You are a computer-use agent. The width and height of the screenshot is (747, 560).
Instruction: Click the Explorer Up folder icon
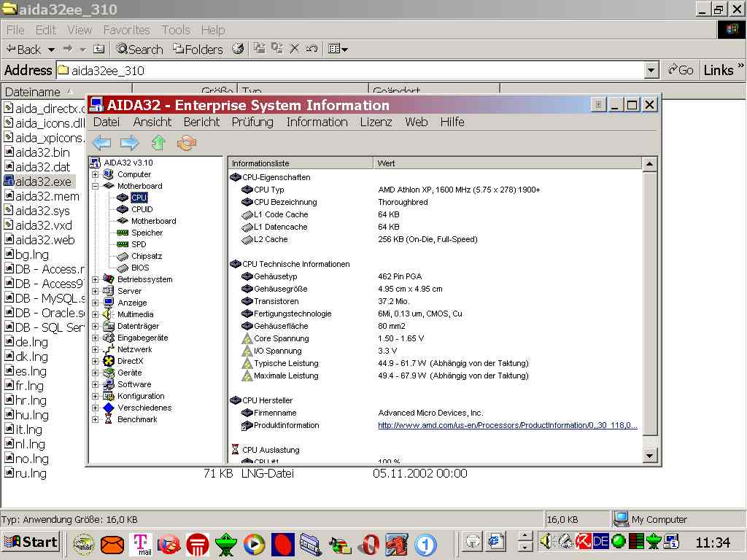[98, 49]
